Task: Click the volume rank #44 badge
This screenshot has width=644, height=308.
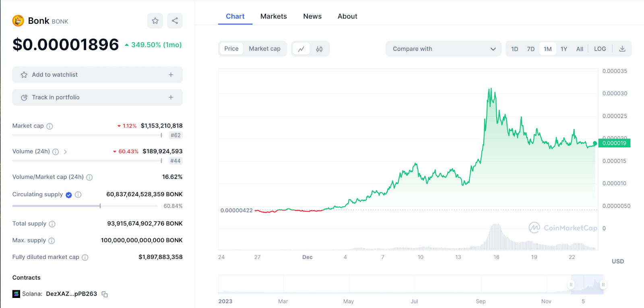Action: click(x=175, y=161)
